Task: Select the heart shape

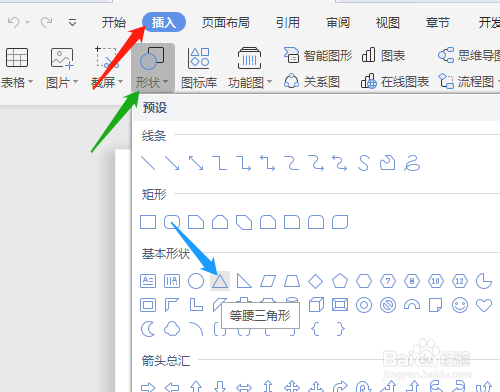Action: (x=484, y=305)
